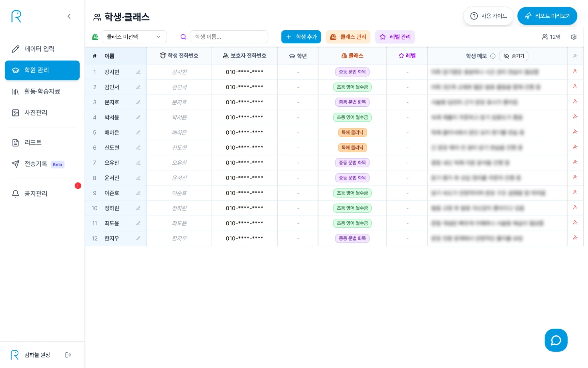Viewport: 588px width, 368px height.
Task: Sort by the 클래스 column header
Action: (x=352, y=56)
